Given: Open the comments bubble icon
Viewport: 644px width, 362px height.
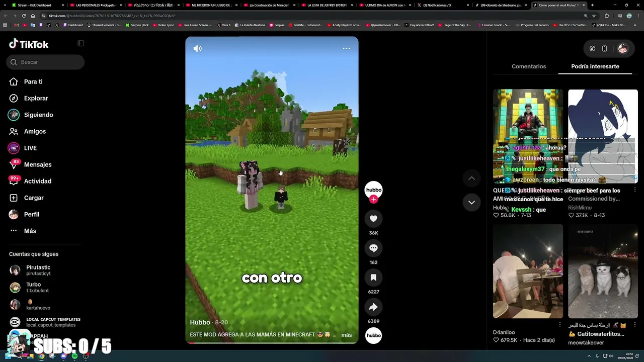Looking at the screenshot, I should click(x=373, y=248).
